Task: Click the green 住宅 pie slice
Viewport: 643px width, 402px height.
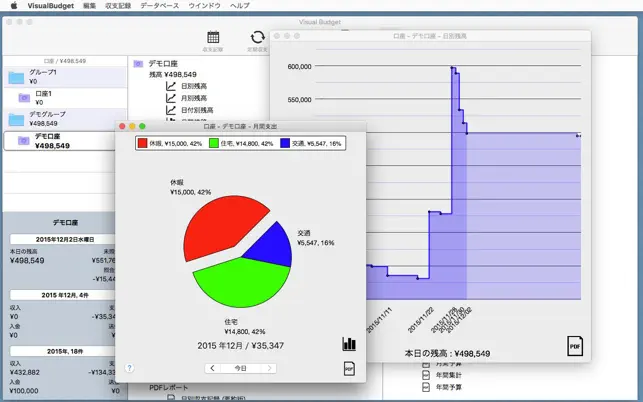Action: (x=240, y=283)
